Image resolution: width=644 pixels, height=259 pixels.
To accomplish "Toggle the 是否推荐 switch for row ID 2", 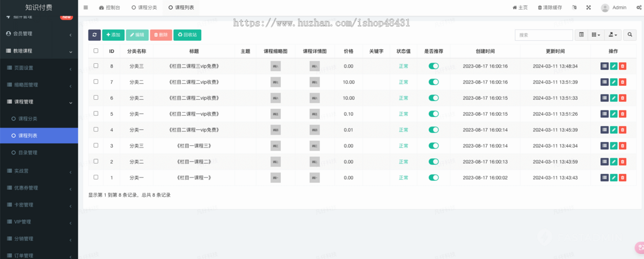I will click(434, 161).
